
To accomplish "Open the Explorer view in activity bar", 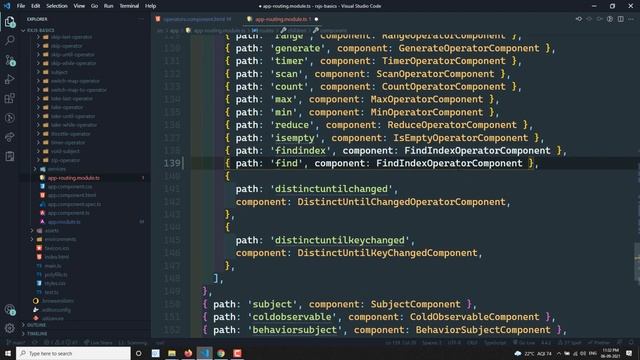I will [10, 21].
